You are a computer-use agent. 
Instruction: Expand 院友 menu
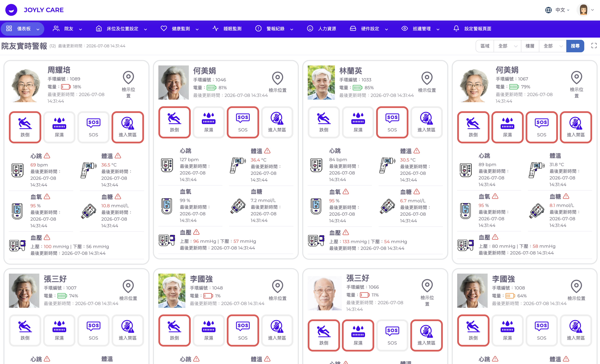(x=67, y=29)
